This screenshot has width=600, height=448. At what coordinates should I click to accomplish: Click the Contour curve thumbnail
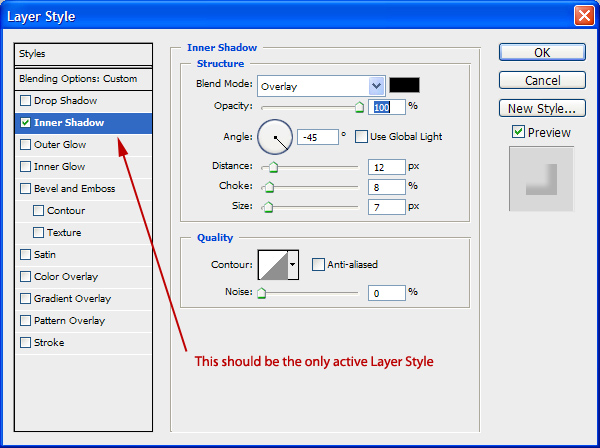[272, 264]
